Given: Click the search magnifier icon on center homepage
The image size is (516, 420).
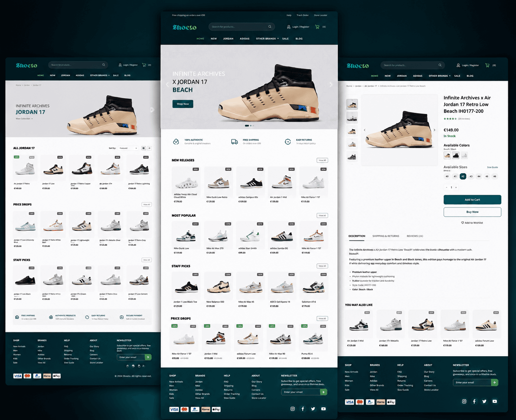Looking at the screenshot, I should coord(270,27).
